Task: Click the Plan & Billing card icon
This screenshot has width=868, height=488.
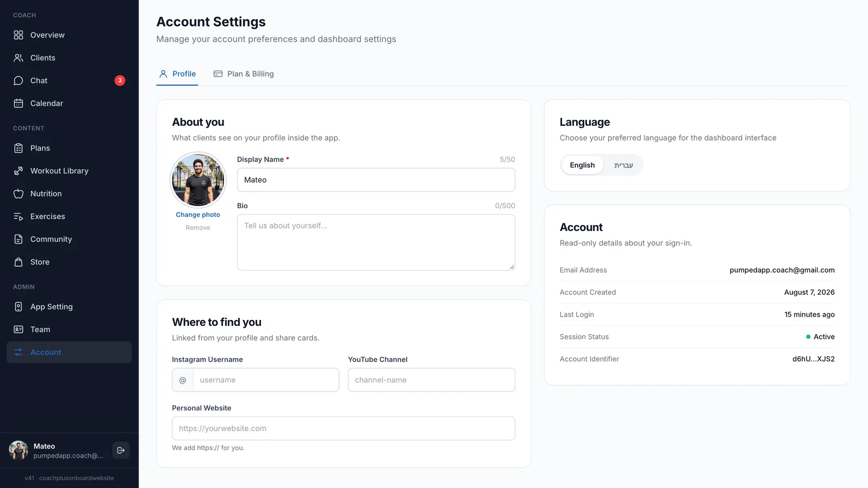Action: pyautogui.click(x=218, y=74)
